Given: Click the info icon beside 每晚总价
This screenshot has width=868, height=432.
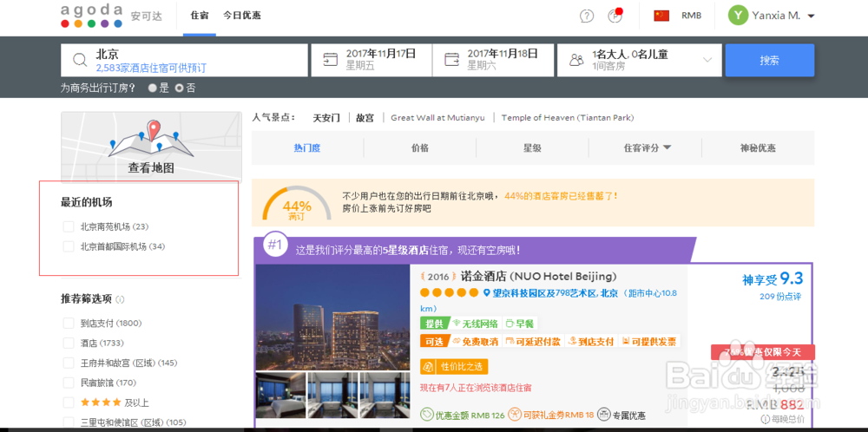Looking at the screenshot, I should [x=765, y=419].
